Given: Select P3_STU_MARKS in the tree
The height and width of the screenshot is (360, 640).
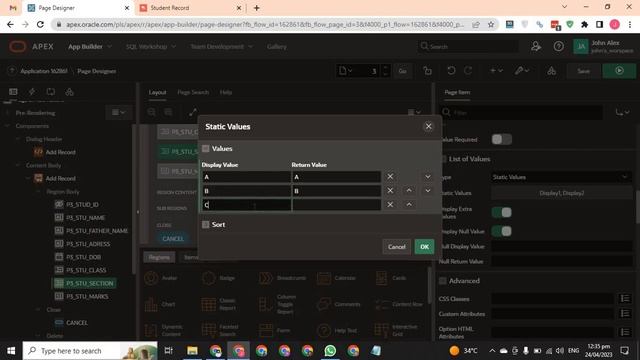Looking at the screenshot, I should coord(87,296).
